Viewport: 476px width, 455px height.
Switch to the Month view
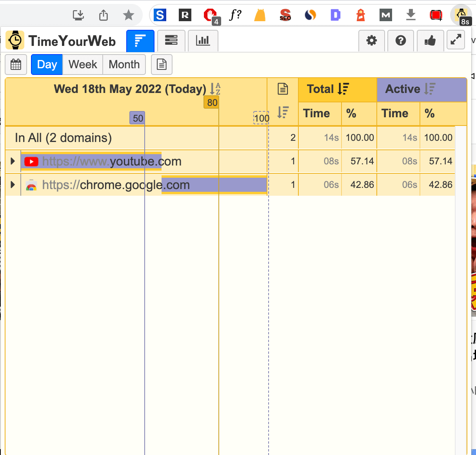pos(124,64)
